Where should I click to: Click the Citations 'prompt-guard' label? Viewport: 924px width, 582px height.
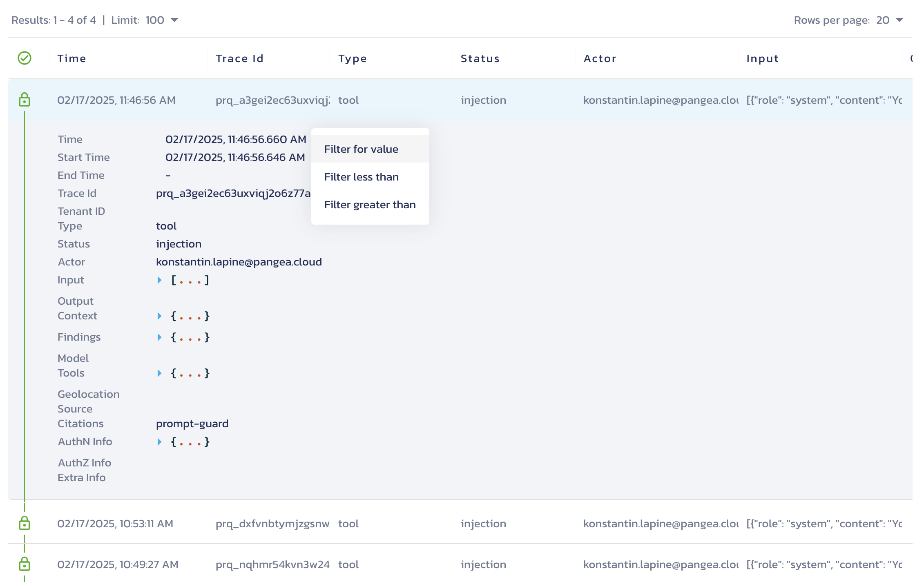tap(192, 424)
